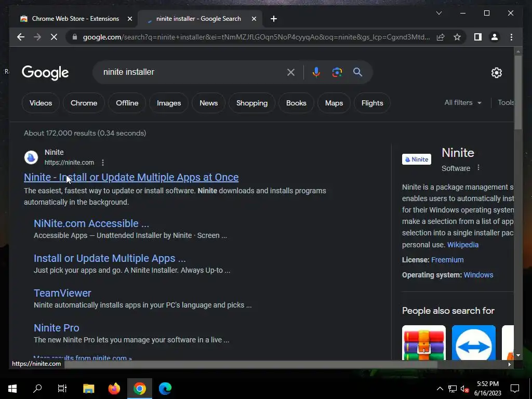Image resolution: width=532 pixels, height=399 pixels.
Task: Click scroll-down arrow on vertical scrollbar
Action: (518, 355)
